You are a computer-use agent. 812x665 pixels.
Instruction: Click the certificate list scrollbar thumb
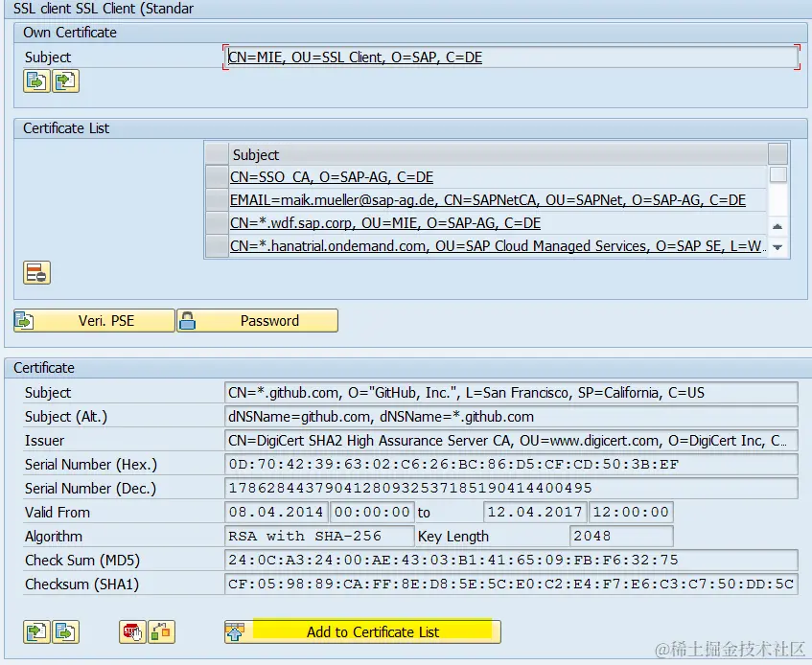777,174
